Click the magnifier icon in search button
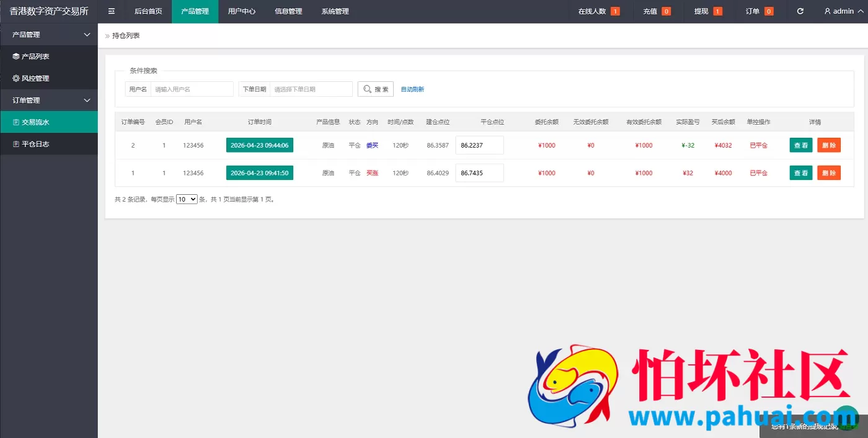 [x=368, y=89]
